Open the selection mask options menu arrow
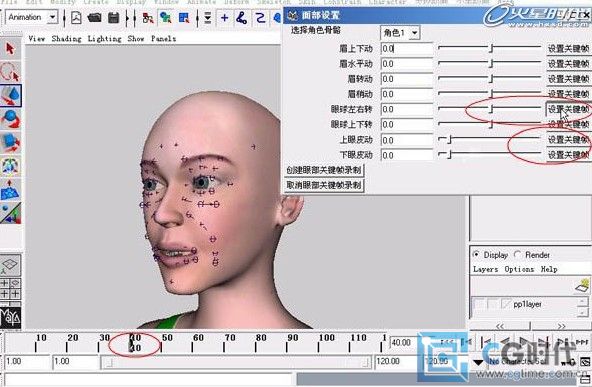592x387 pixels. pyautogui.click(x=207, y=18)
